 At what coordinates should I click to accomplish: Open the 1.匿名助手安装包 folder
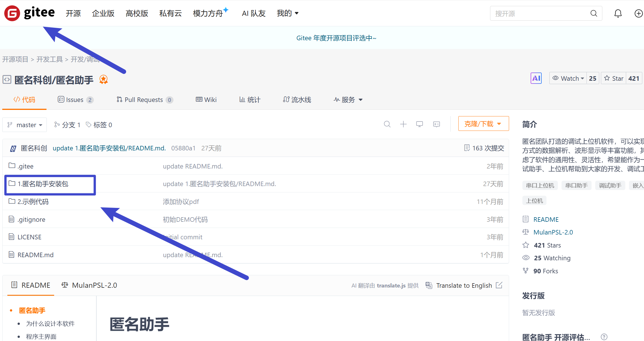(43, 184)
